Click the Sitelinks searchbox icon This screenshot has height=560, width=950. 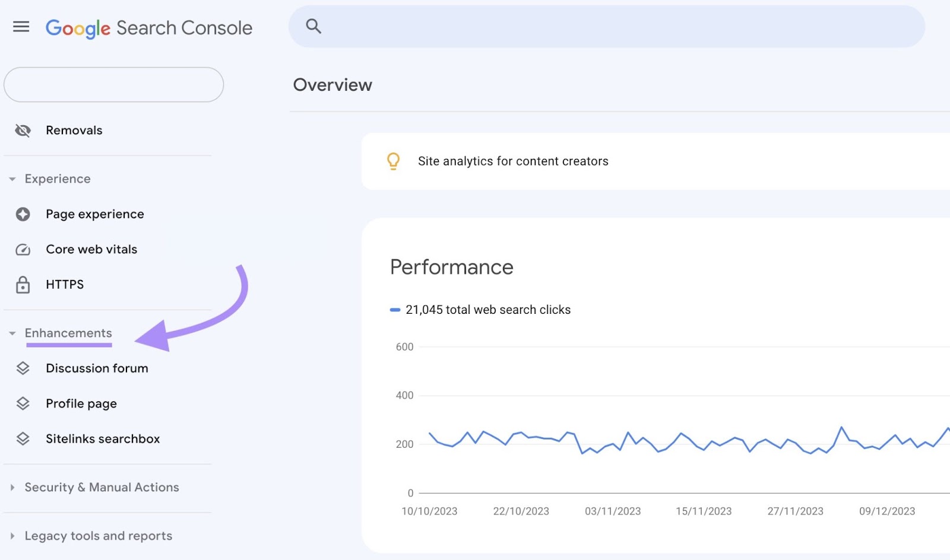click(24, 439)
